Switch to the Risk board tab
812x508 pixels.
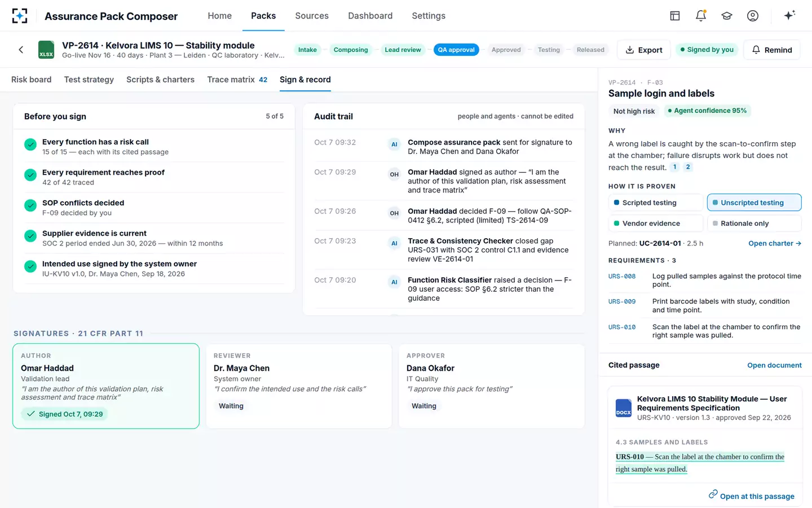pos(31,80)
